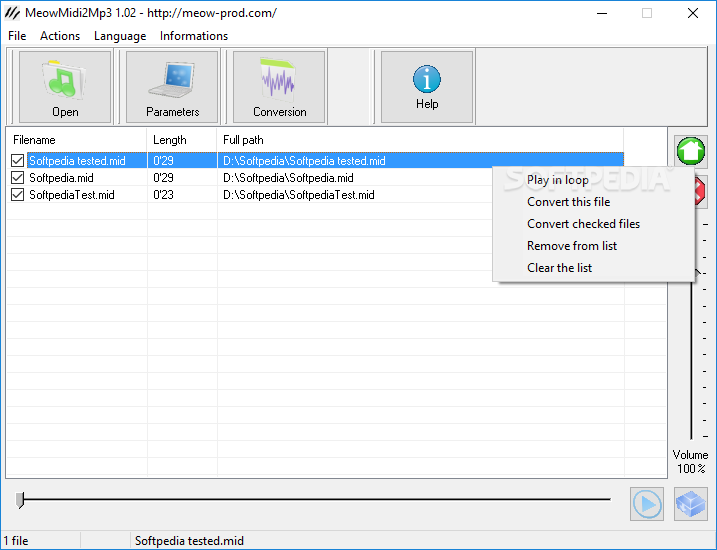Select Remove from list

click(x=593, y=246)
